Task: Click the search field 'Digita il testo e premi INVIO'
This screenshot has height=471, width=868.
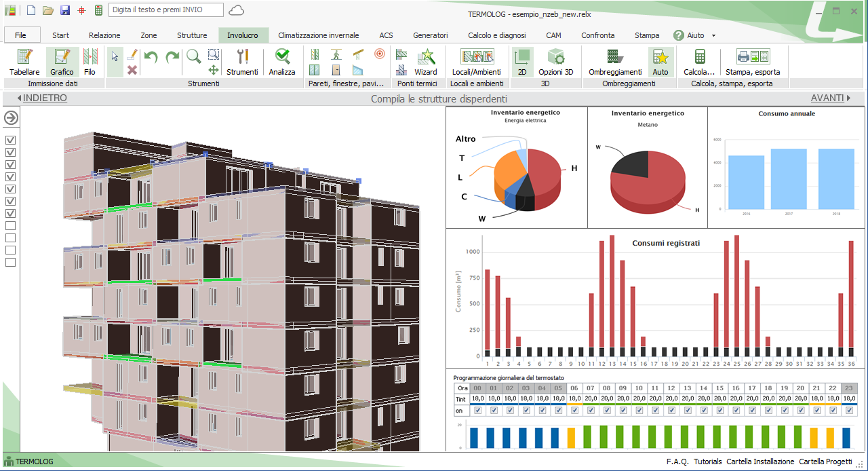Action: click(x=165, y=10)
